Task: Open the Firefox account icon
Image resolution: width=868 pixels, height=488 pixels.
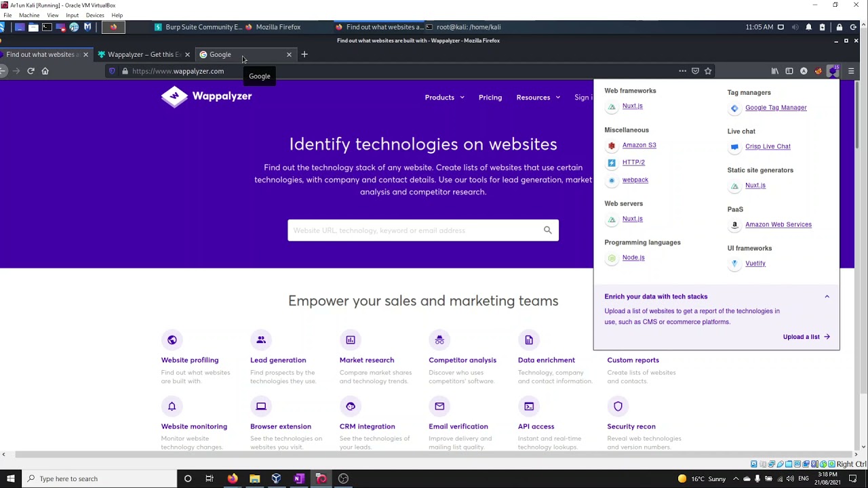Action: [x=804, y=71]
